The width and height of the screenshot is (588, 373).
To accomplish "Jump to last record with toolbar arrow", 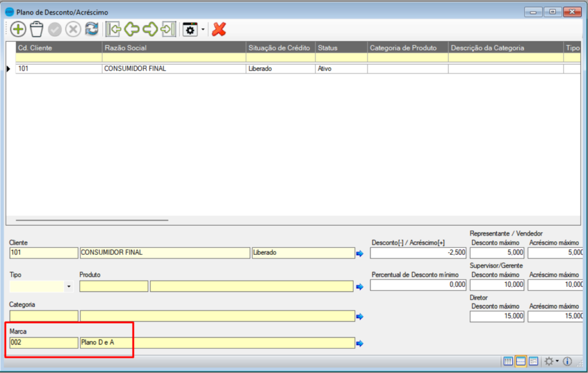I will tap(168, 29).
